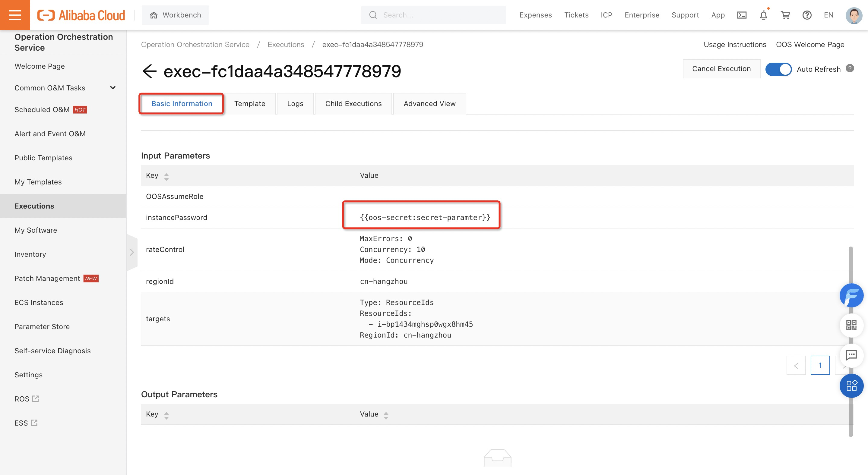Open the Cloud Shell terminal icon

click(742, 15)
